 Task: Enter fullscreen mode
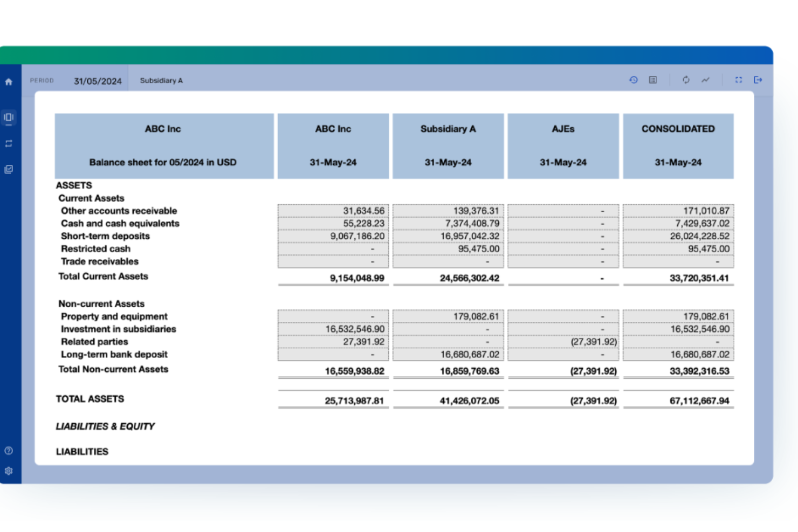tap(738, 80)
